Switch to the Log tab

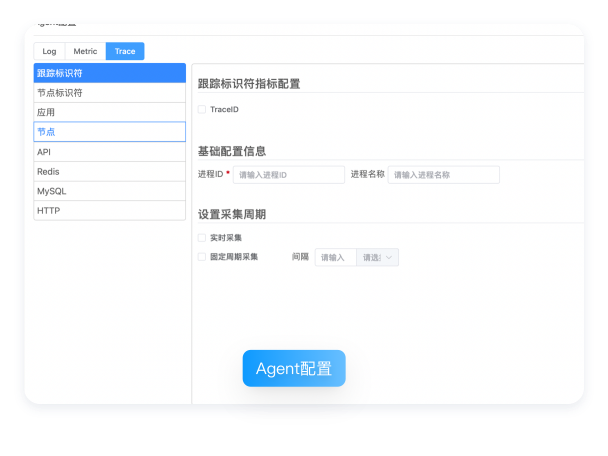pos(49,51)
